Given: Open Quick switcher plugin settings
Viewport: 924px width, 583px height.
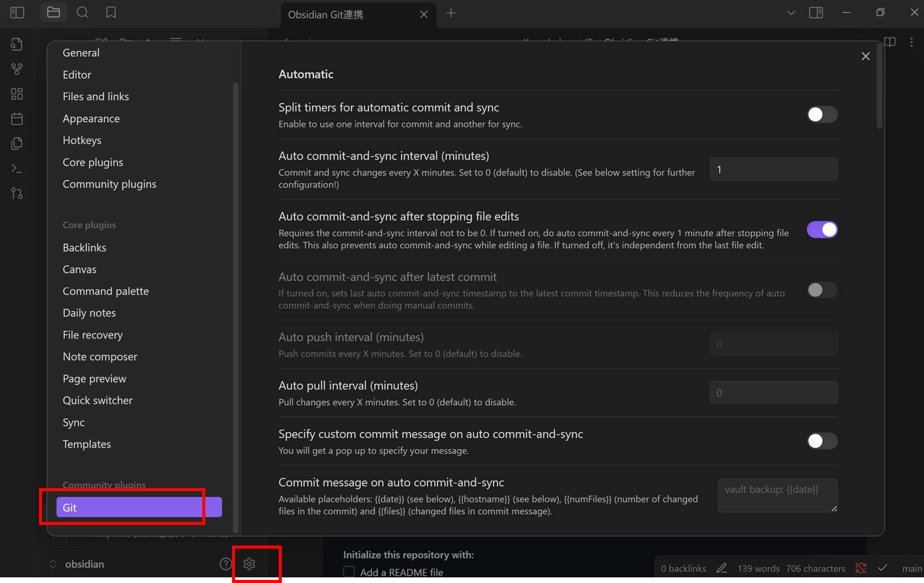Looking at the screenshot, I should coord(98,400).
